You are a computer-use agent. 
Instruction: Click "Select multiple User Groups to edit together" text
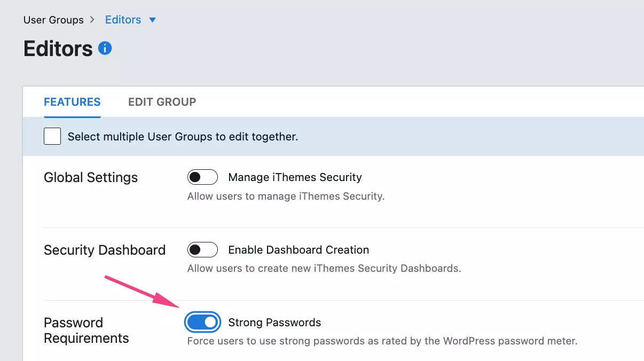coord(183,137)
